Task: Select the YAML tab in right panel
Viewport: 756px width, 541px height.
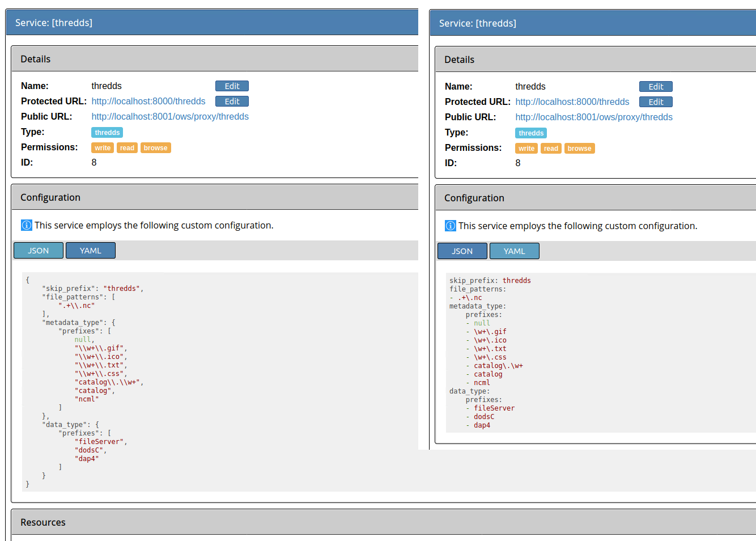Action: [x=515, y=251]
